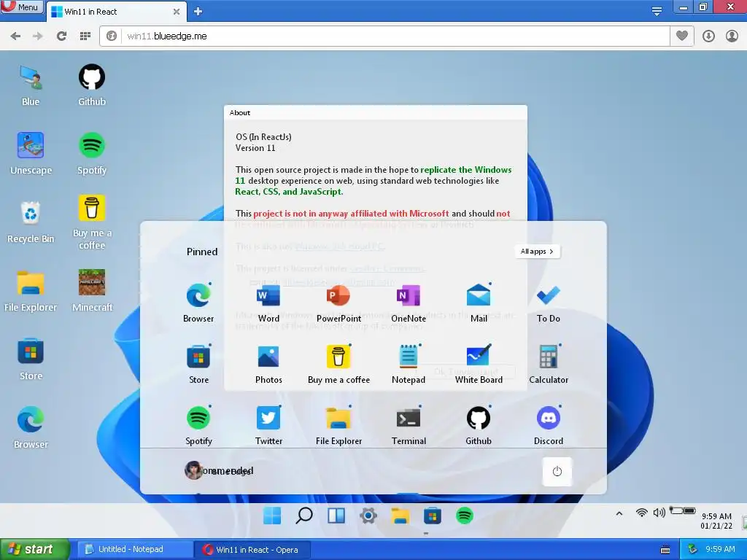Open Opera Speed Dial grid
Screen dimensions: 747x560
point(85,36)
